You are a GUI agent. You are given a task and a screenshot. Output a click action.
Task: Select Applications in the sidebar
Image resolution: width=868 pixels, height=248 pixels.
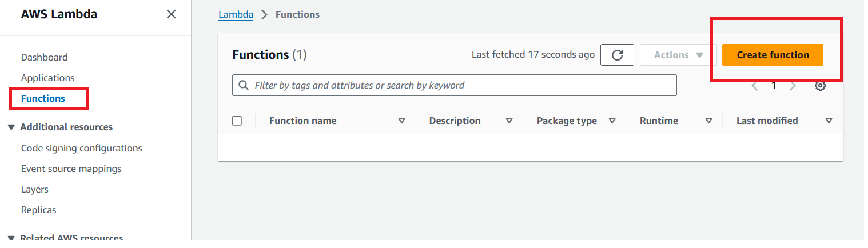pyautogui.click(x=47, y=78)
